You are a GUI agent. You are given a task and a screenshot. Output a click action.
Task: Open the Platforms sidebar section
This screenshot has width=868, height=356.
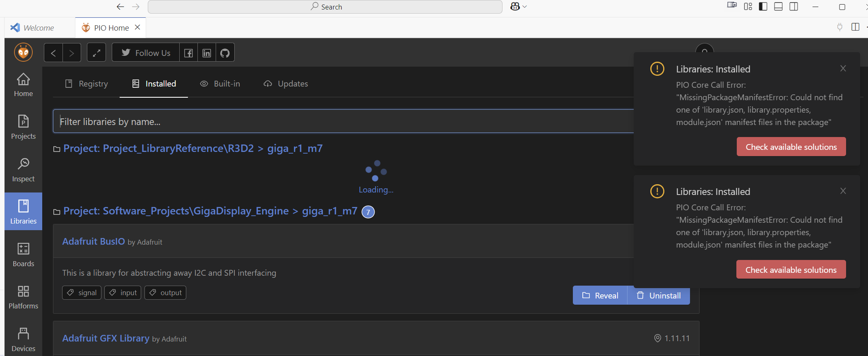23,297
